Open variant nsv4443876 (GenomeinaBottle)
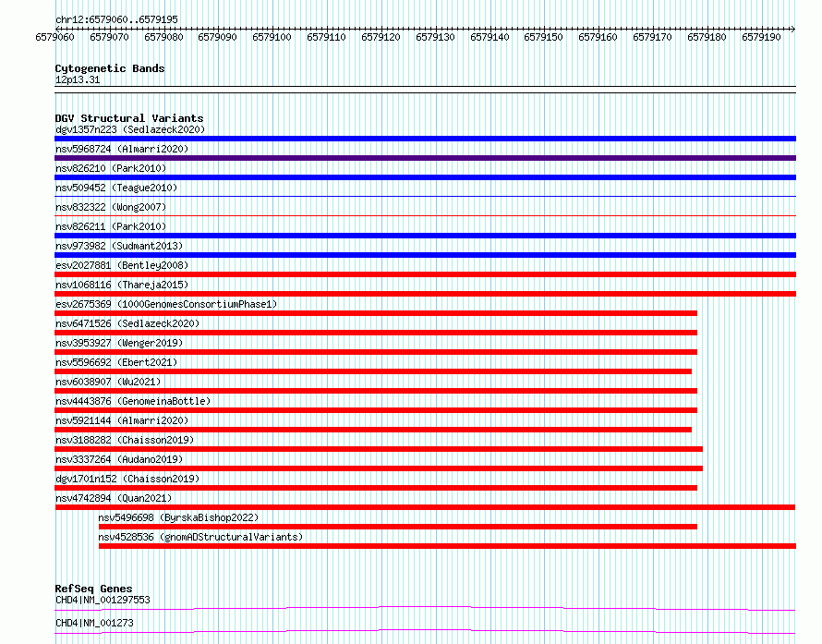822x644 pixels. coord(133,401)
